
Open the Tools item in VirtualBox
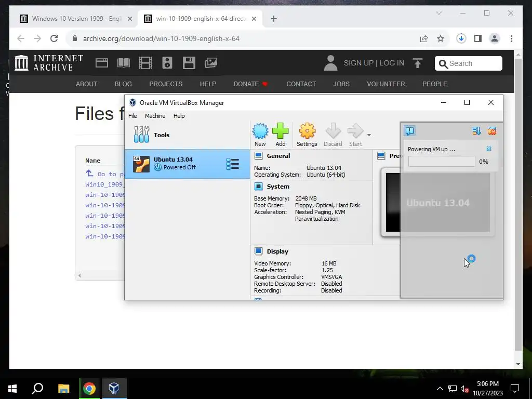187,135
